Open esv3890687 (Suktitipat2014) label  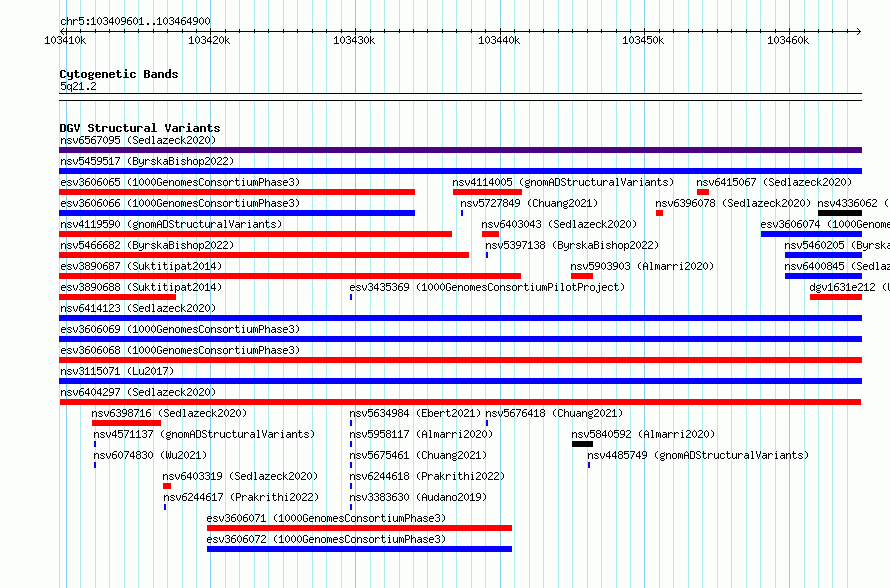click(x=141, y=266)
